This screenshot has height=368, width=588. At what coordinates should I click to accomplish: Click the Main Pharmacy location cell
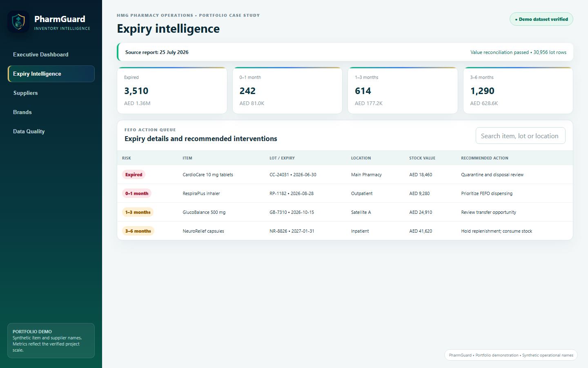[x=366, y=175]
